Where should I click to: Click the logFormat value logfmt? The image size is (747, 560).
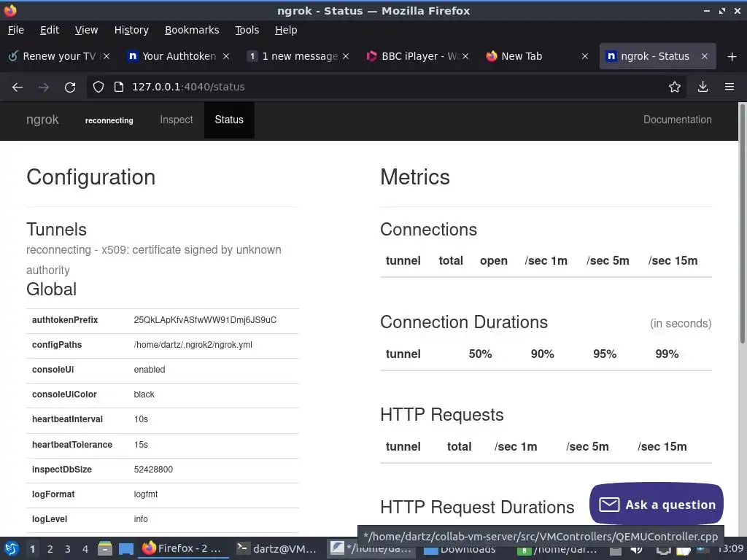tap(146, 494)
